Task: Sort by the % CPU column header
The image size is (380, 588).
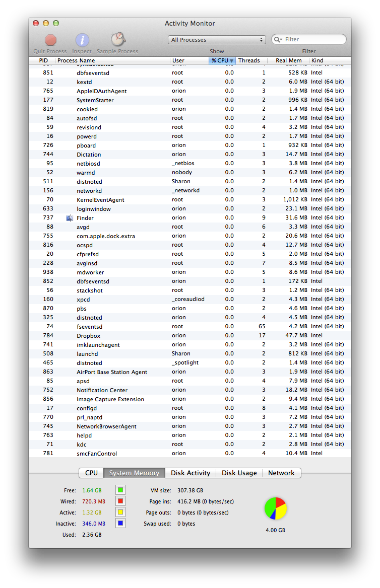Action: pos(222,60)
